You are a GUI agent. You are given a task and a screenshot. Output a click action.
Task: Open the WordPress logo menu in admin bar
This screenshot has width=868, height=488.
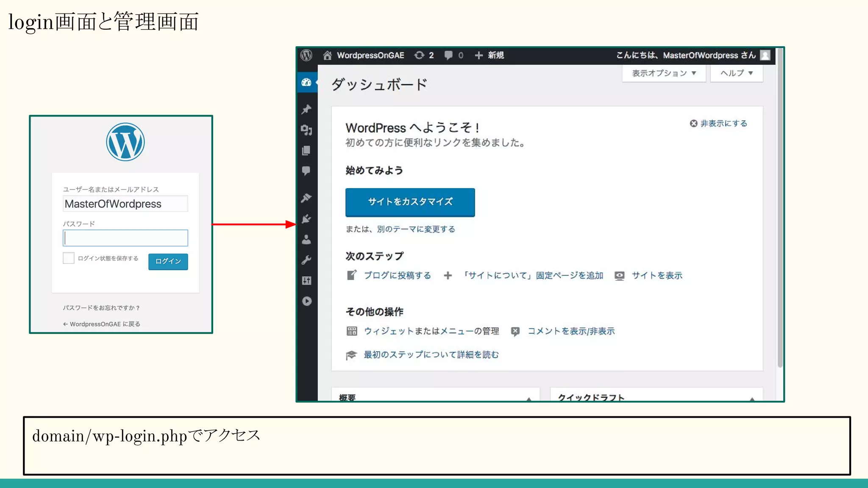(306, 55)
